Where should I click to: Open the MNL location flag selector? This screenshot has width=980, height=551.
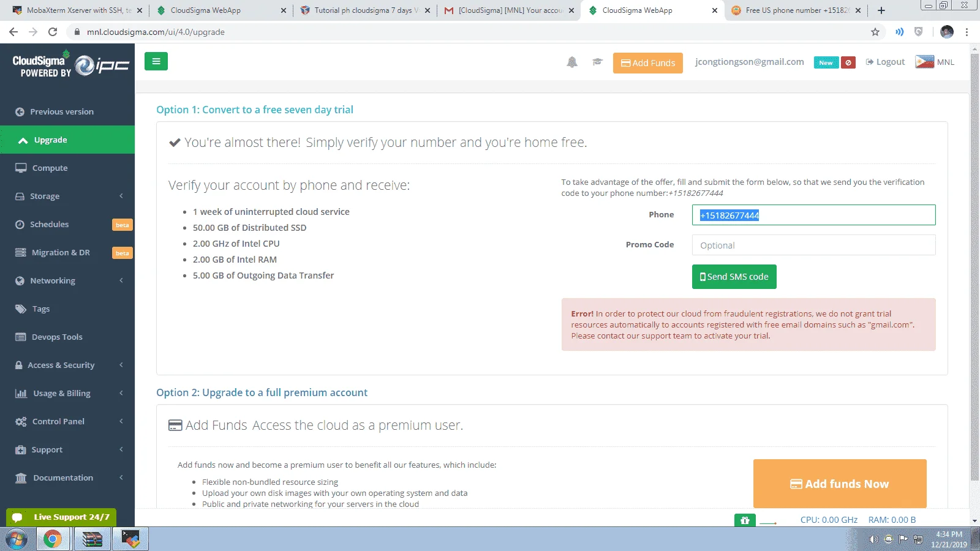tap(935, 62)
